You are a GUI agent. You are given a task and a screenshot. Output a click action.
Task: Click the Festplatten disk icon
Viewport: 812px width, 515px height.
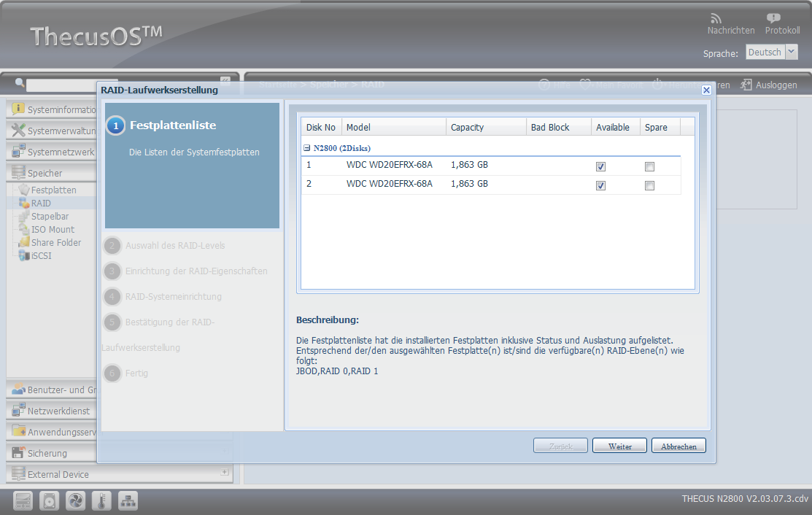24,190
